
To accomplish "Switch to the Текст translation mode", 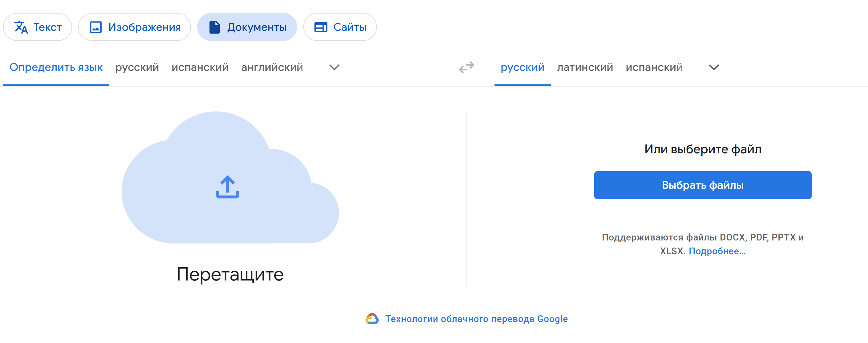I will (37, 27).
